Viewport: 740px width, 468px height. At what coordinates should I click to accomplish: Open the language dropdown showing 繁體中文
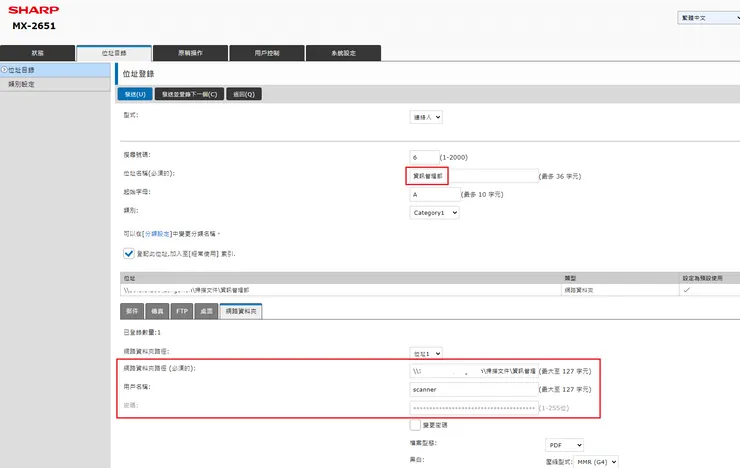click(709, 18)
